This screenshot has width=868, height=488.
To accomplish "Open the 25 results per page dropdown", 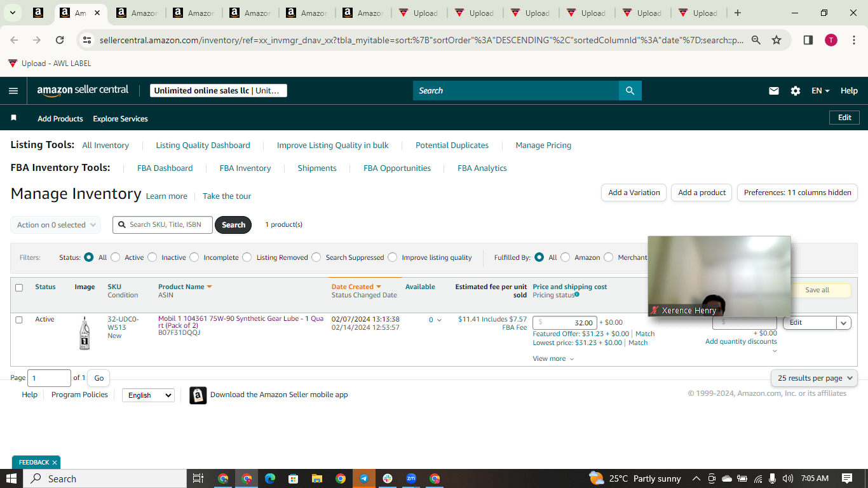I will 814,378.
